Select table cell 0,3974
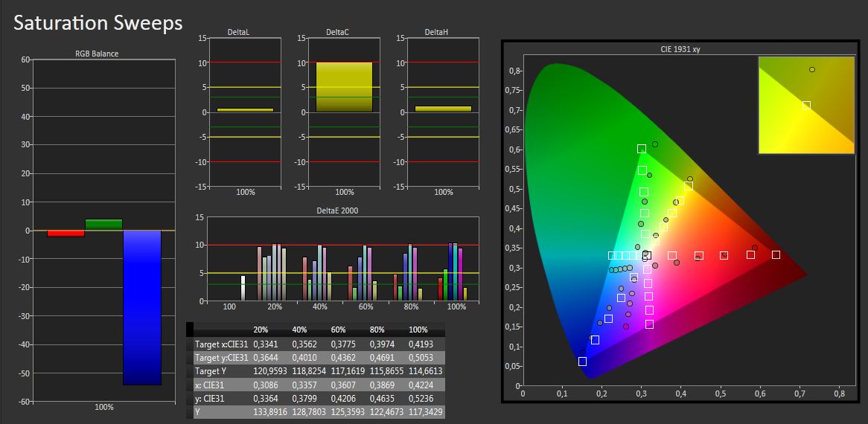 click(381, 344)
